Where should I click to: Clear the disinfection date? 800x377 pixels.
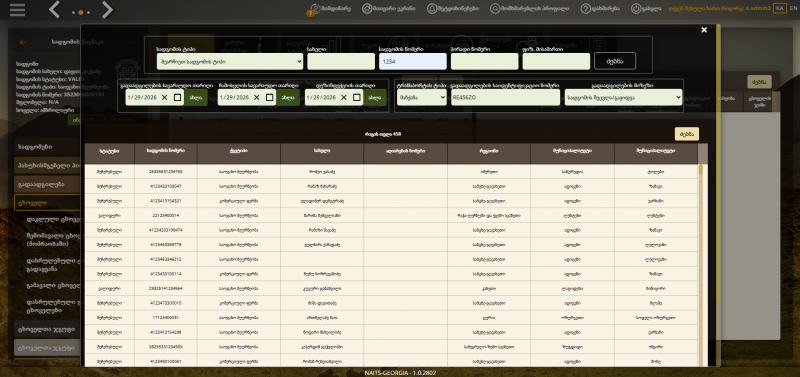tap(344, 97)
